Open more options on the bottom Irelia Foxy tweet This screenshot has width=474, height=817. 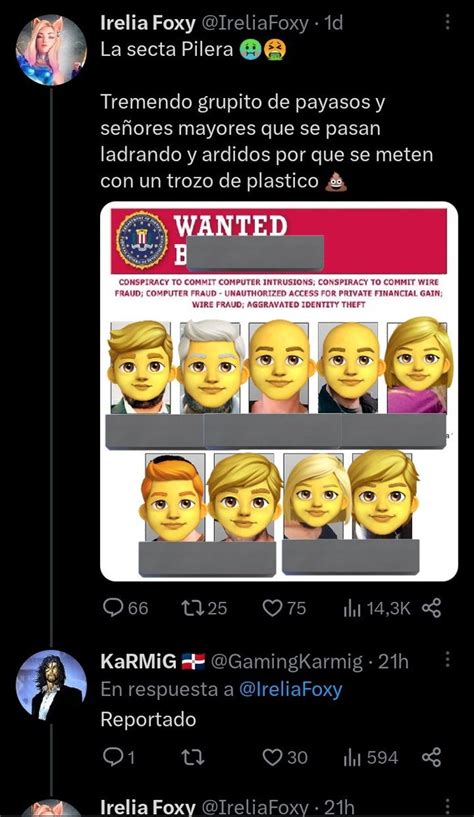click(447, 806)
